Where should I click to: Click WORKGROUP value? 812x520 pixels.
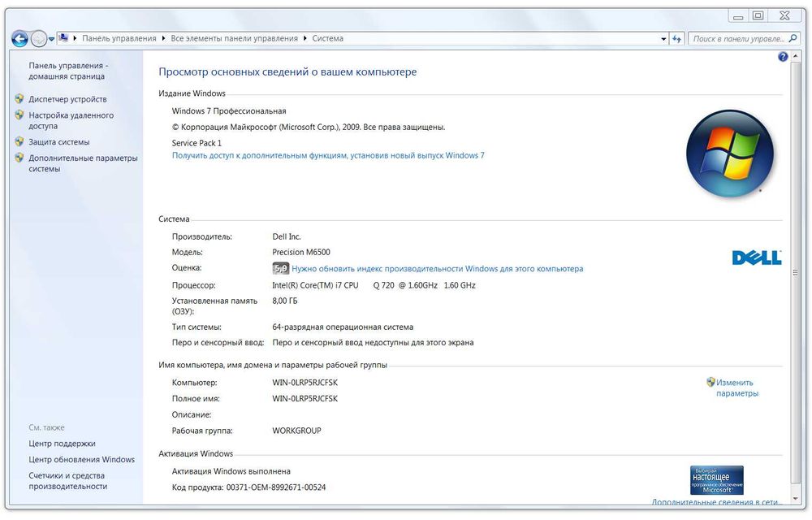[296, 431]
